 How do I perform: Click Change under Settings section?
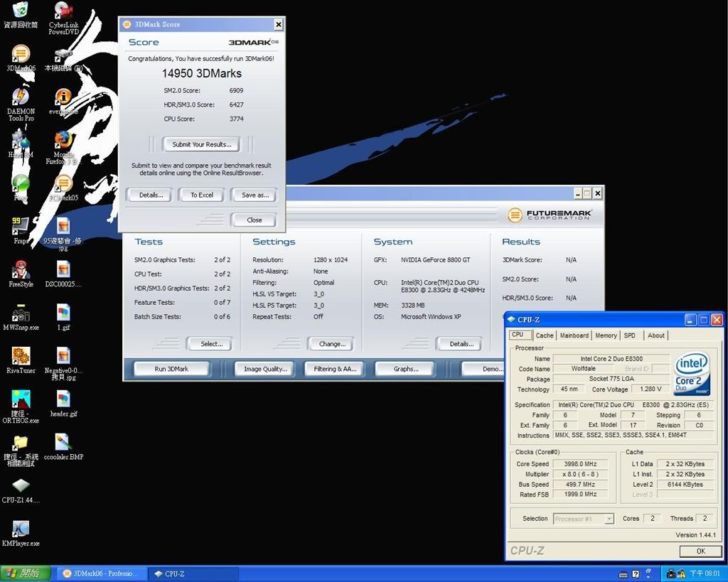332,344
